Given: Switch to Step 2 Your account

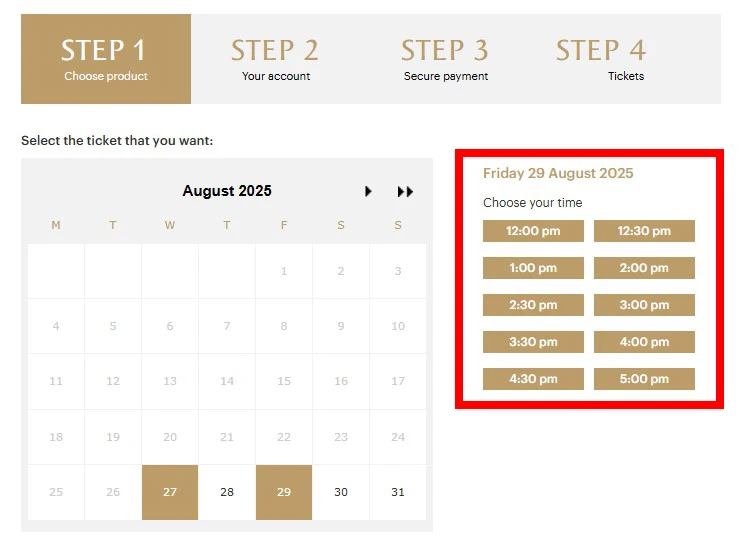Looking at the screenshot, I should pyautogui.click(x=275, y=59).
